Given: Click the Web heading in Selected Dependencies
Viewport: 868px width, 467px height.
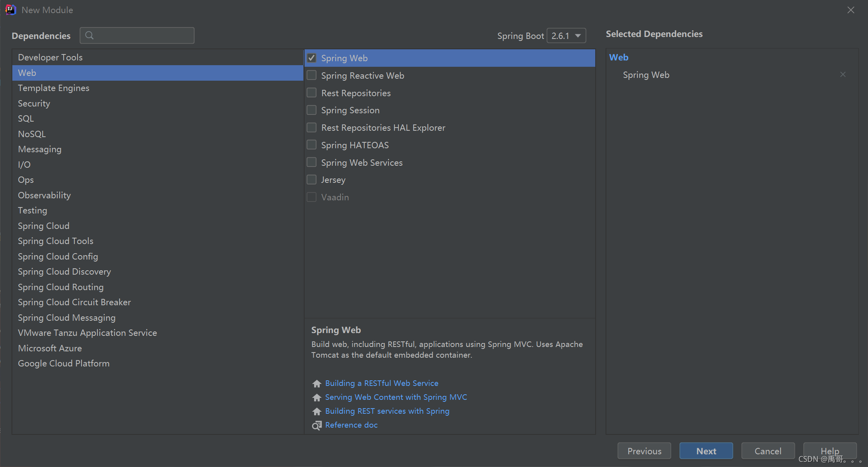Looking at the screenshot, I should coord(619,57).
